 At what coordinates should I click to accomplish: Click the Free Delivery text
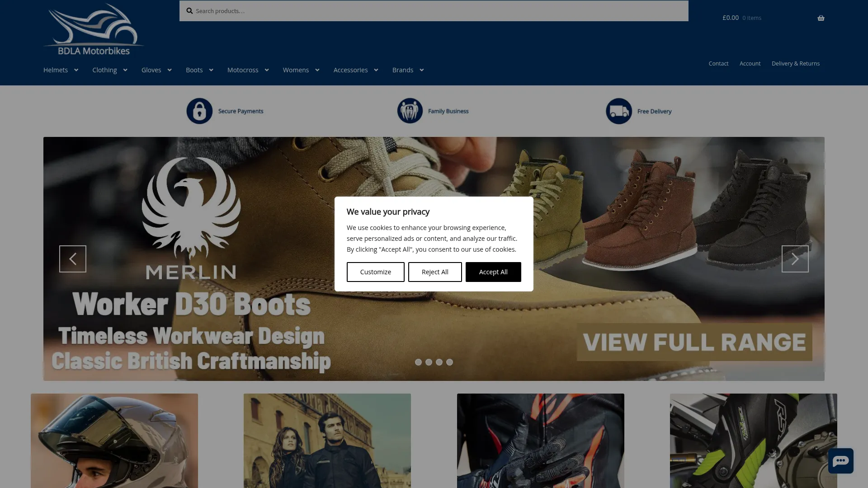(x=654, y=111)
